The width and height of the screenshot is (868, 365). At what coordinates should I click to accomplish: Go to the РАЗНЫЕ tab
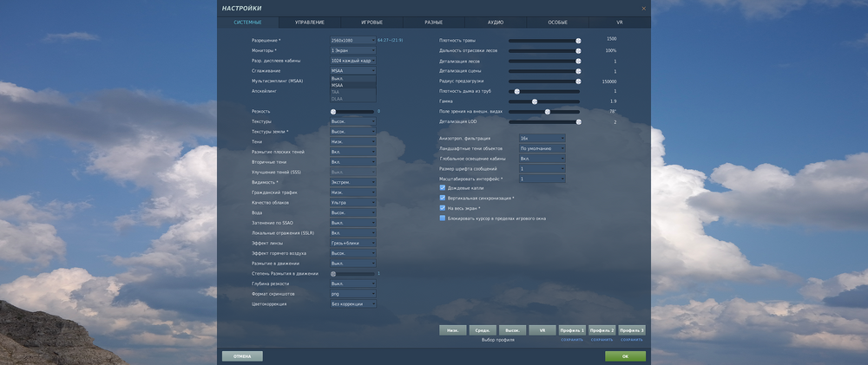433,23
